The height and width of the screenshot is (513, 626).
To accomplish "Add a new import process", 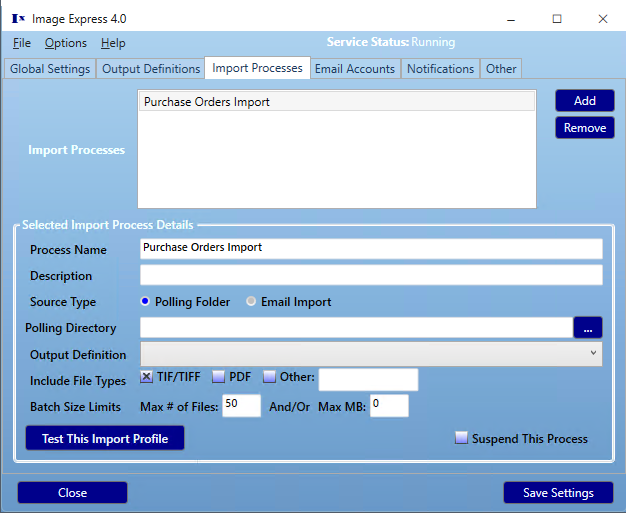I will [584, 101].
